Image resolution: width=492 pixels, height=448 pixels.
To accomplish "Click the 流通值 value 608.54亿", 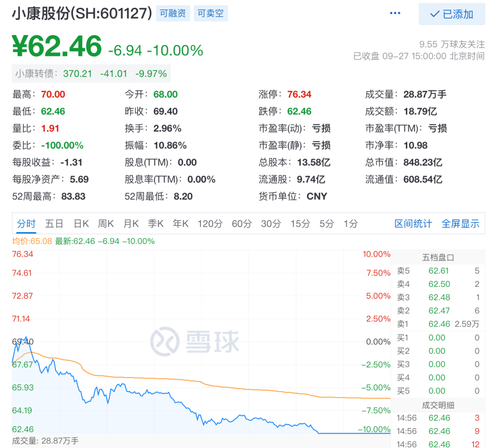I will [x=423, y=179].
